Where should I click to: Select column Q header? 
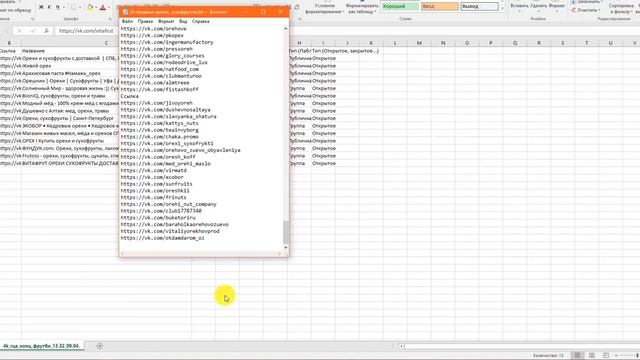[515, 43]
